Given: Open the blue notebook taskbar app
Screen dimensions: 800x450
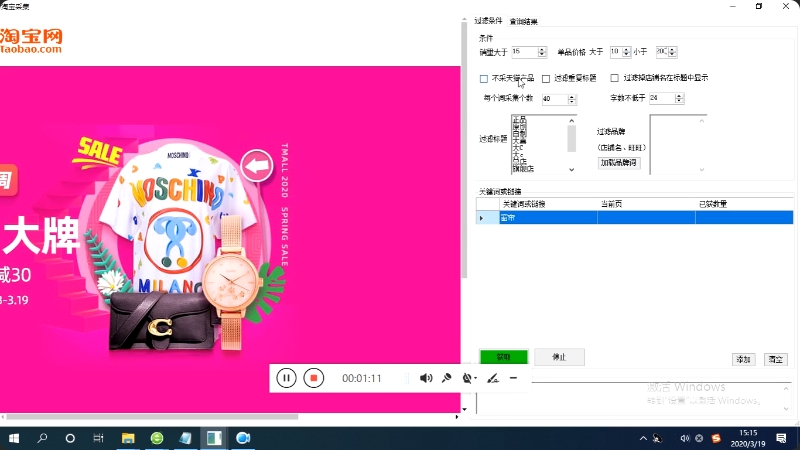Looking at the screenshot, I should click(185, 438).
